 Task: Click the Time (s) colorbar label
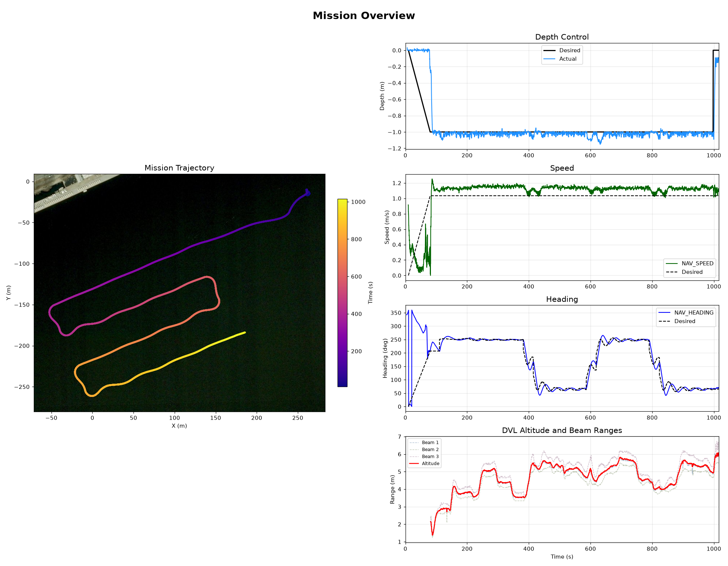(371, 293)
